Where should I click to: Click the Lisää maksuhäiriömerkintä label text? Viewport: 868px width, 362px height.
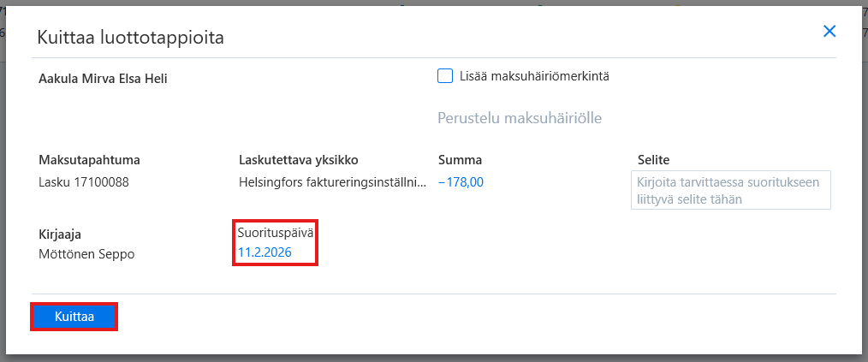pyautogui.click(x=534, y=76)
